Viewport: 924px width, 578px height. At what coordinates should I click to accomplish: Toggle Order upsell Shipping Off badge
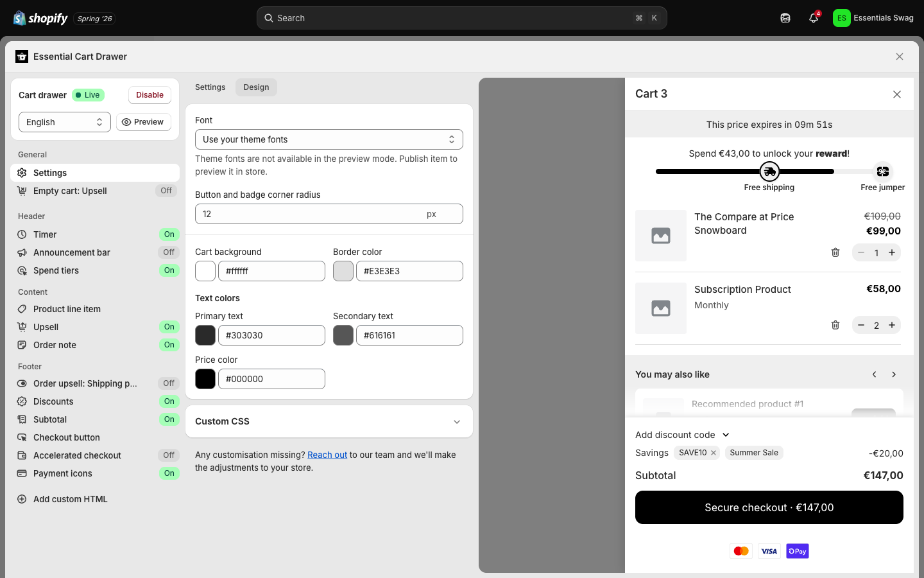pyautogui.click(x=169, y=383)
